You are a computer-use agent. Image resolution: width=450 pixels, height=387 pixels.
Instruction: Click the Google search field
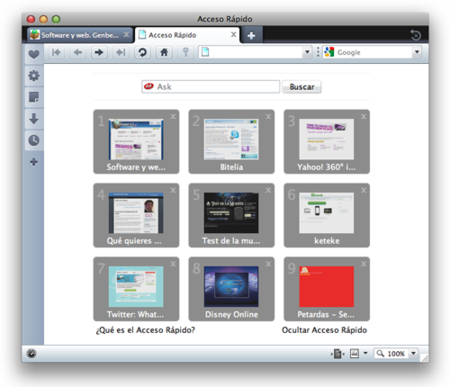pos(371,52)
